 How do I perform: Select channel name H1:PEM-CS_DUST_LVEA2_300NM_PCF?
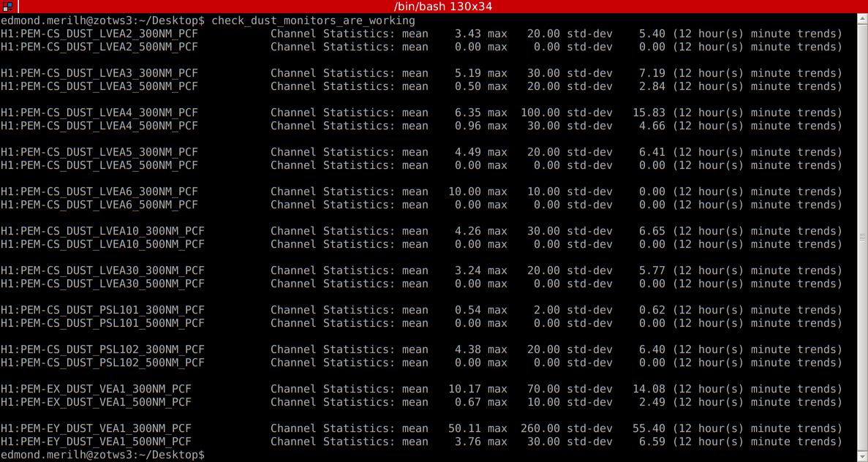click(x=99, y=34)
